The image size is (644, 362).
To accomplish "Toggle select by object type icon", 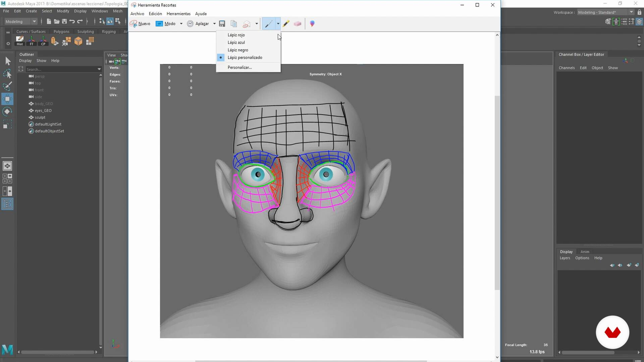I will [x=110, y=21].
